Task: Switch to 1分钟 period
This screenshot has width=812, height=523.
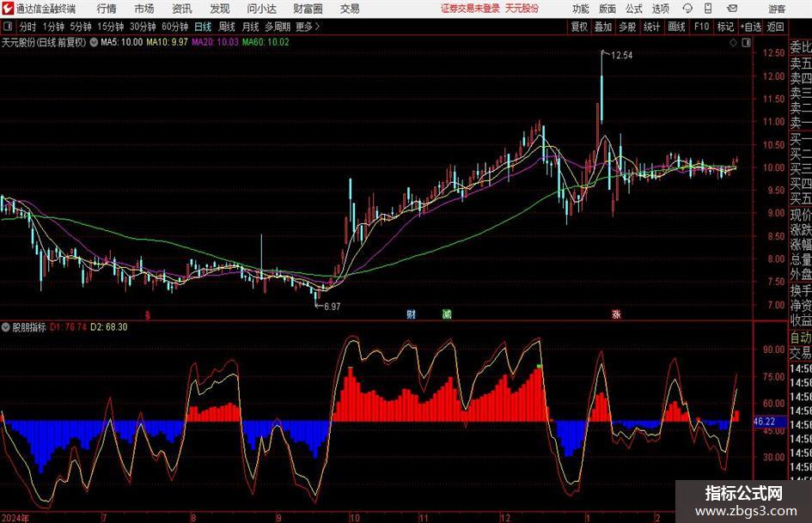Action: click(x=52, y=27)
